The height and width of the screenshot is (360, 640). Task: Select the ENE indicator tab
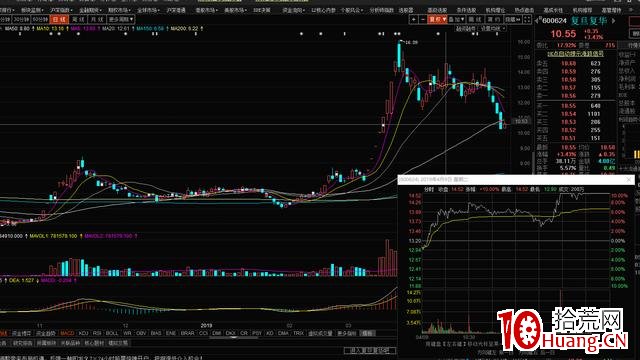[171, 333]
